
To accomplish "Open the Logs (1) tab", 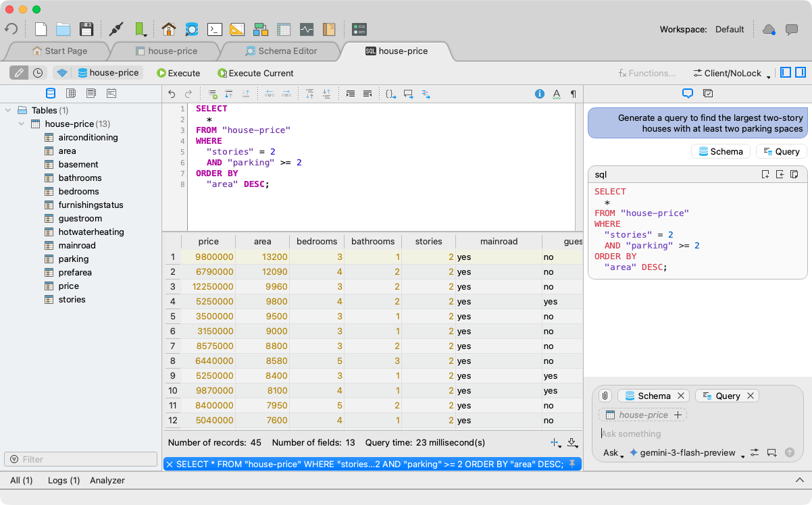I will click(x=64, y=480).
